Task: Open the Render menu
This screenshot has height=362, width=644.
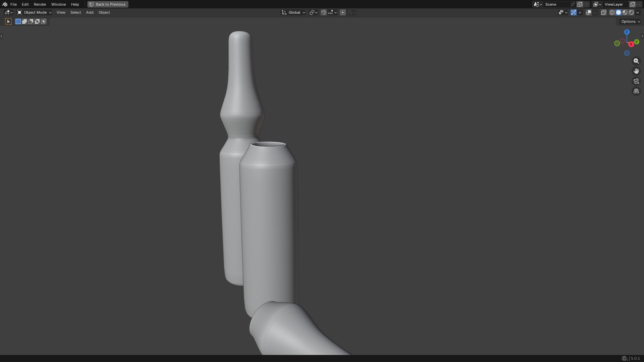Action: tap(40, 4)
